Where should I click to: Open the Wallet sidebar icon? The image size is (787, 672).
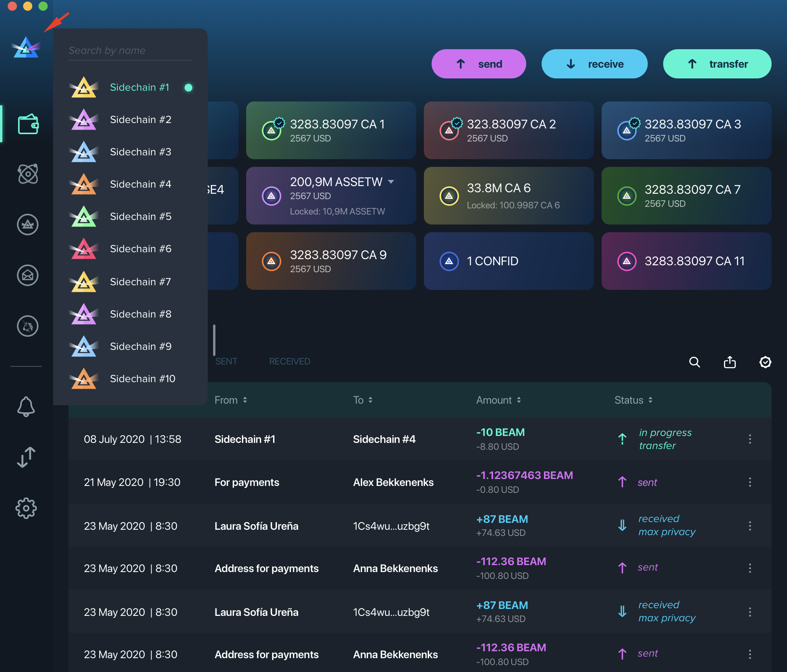point(28,124)
